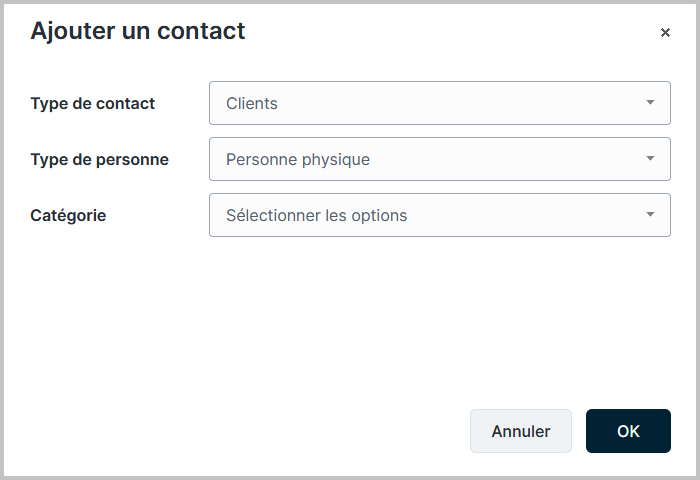Show category choices via caret icon
Image resolution: width=700 pixels, height=480 pixels.
650,215
